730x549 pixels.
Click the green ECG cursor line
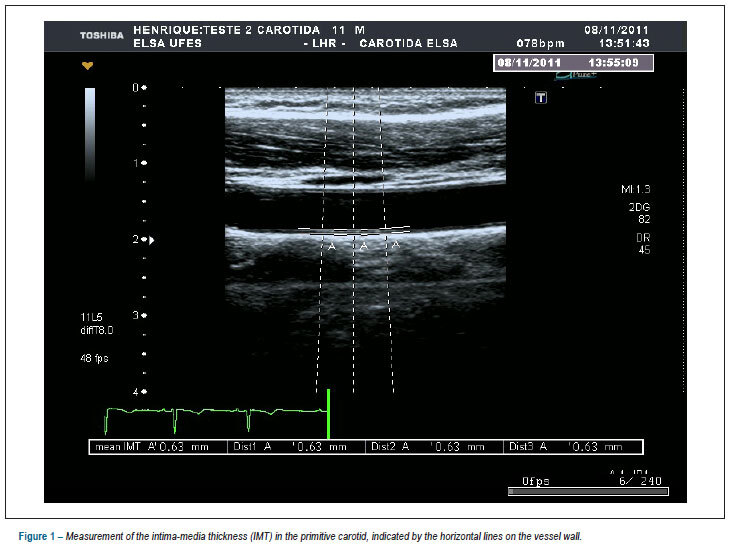tap(328, 413)
